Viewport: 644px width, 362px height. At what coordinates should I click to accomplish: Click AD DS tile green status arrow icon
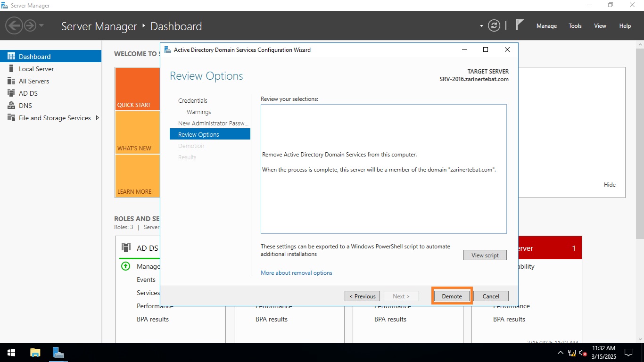pos(125,266)
